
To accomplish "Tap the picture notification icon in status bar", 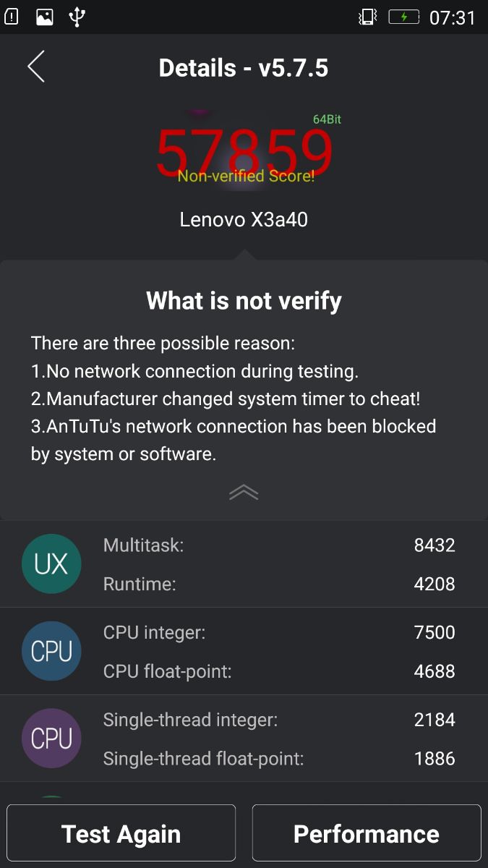I will pos(45,17).
